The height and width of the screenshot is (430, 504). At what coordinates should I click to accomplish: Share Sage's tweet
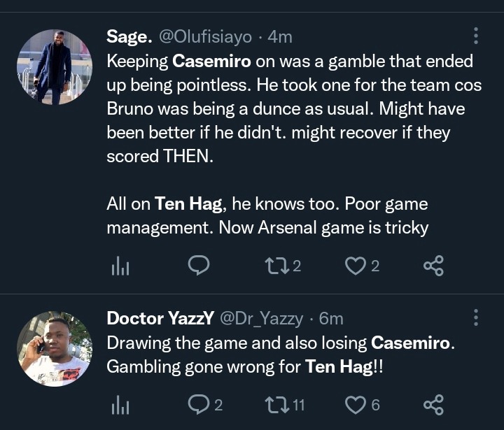[433, 265]
